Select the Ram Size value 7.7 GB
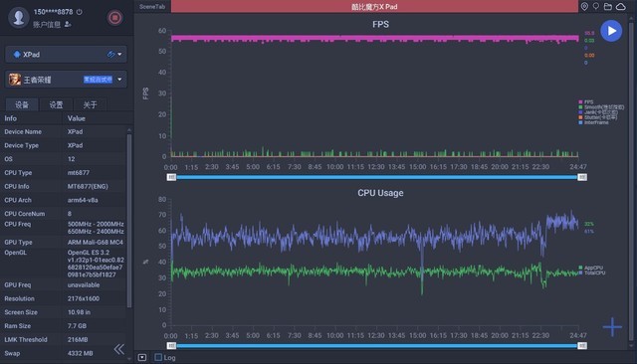Screen dimensions: 637x364 [x=78, y=326]
